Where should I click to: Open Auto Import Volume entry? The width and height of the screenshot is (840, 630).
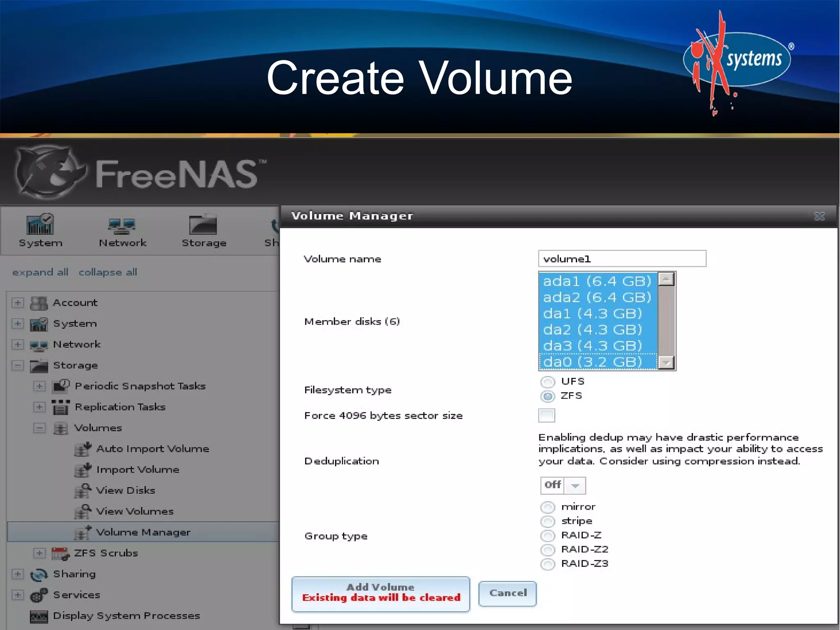[x=153, y=449]
